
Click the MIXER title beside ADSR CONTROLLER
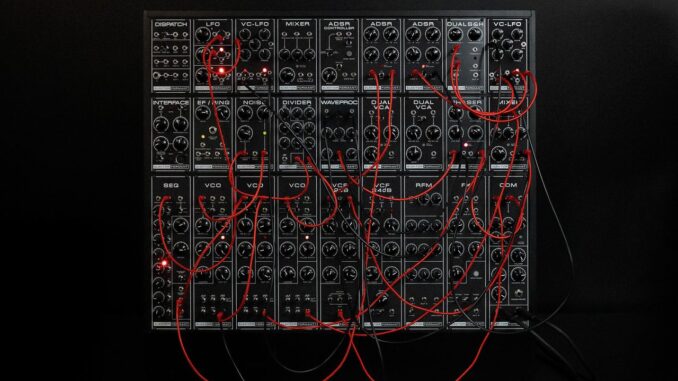(x=297, y=24)
